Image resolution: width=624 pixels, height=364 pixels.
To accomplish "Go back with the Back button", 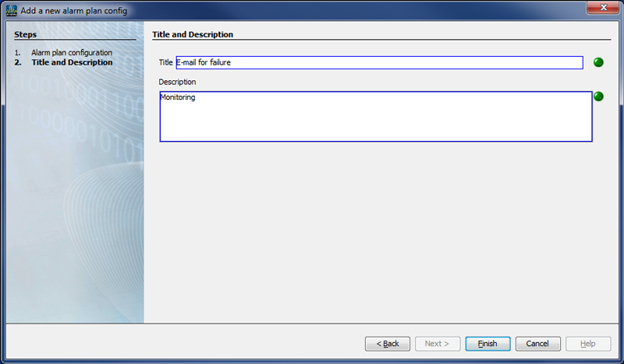I will (388, 344).
